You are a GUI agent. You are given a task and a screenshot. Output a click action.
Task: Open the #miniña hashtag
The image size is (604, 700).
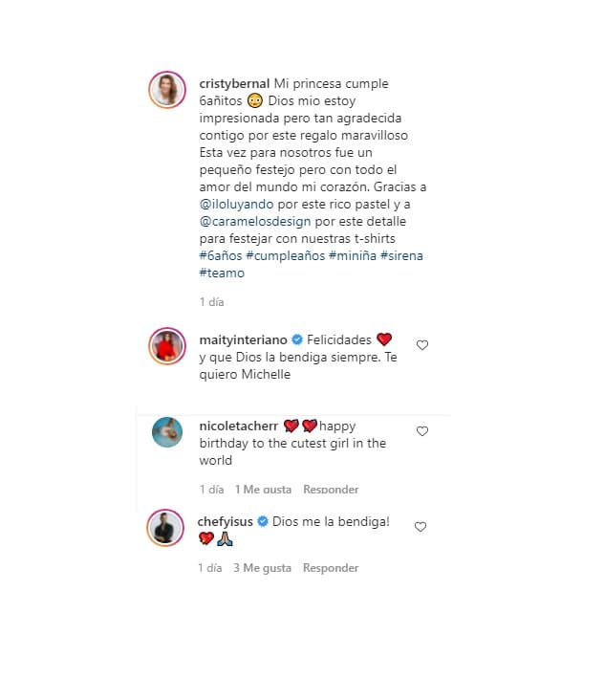(353, 255)
